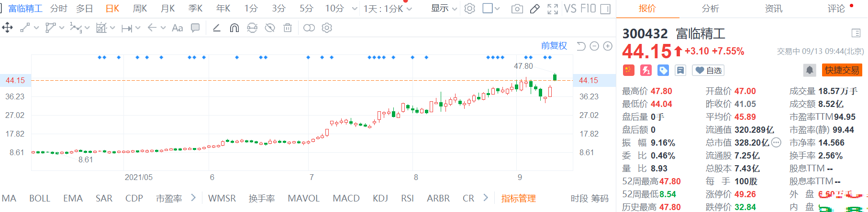Click the note memo icon
The image size is (868, 212).
pos(680,70)
